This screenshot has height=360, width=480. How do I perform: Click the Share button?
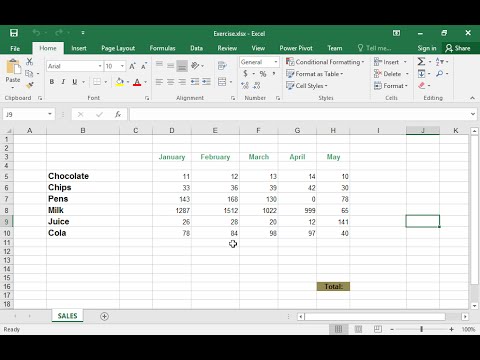click(x=458, y=48)
